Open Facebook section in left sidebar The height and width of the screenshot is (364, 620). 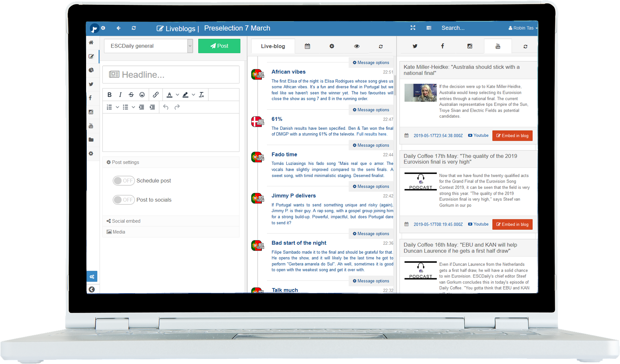pos(91,98)
